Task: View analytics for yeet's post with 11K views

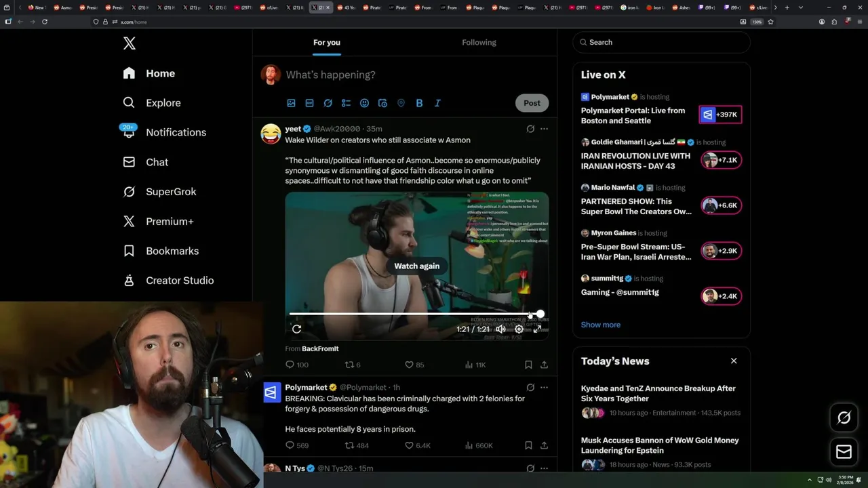Action: [x=475, y=365]
